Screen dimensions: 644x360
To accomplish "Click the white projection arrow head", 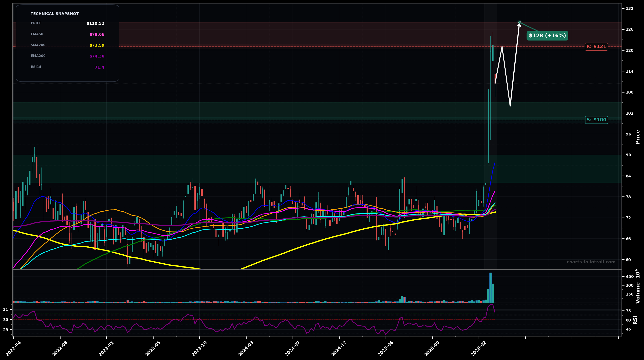I will point(519,25).
